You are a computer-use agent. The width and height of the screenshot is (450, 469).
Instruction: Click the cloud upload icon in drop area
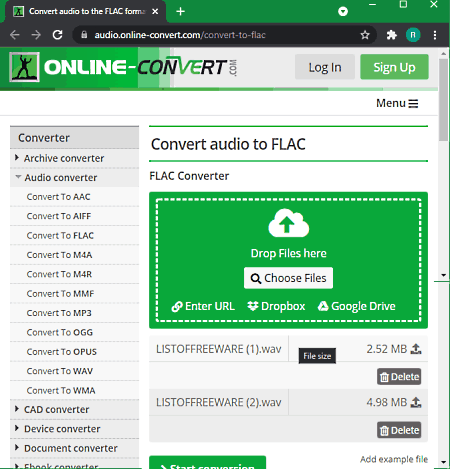(289, 223)
